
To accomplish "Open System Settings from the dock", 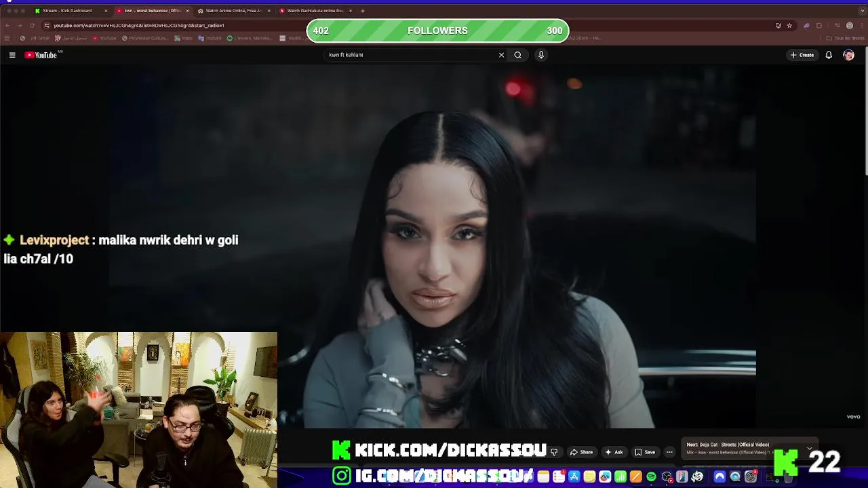I will click(750, 477).
